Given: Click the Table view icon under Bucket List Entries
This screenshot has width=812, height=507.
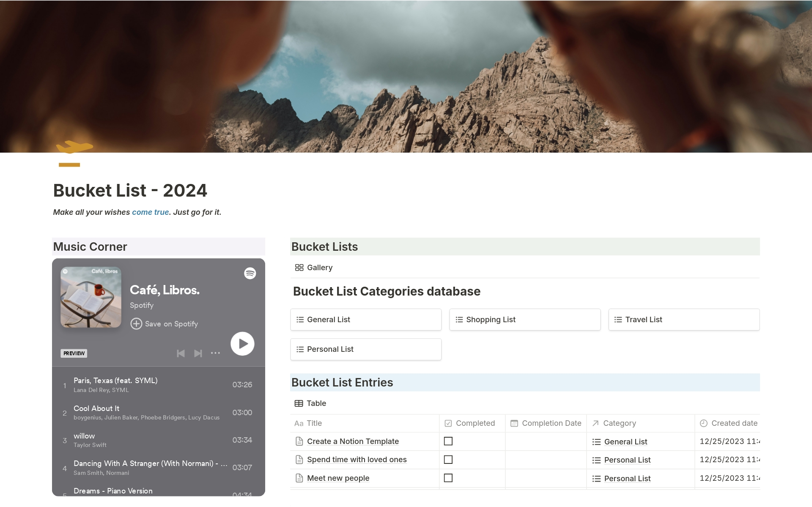Looking at the screenshot, I should 299,403.
